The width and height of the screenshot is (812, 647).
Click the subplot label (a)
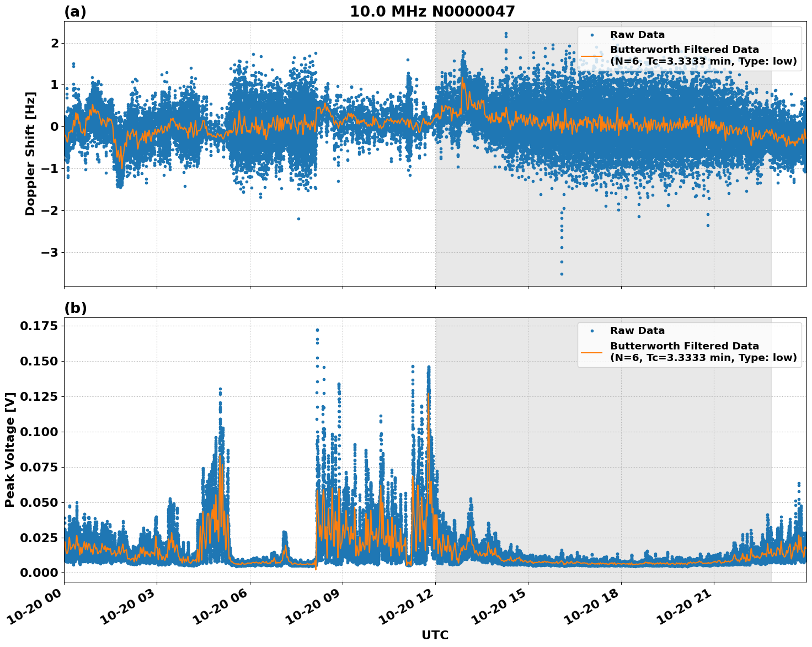[76, 11]
